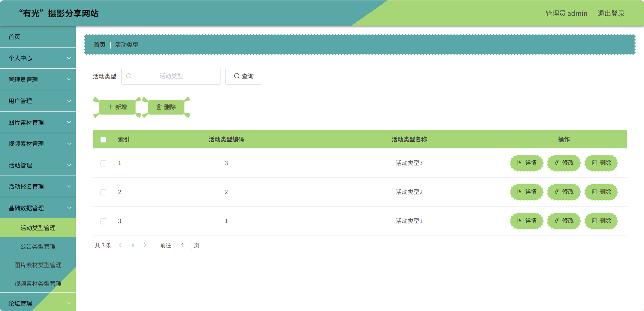Expand the 活动管理 menu chevron

[x=69, y=165]
